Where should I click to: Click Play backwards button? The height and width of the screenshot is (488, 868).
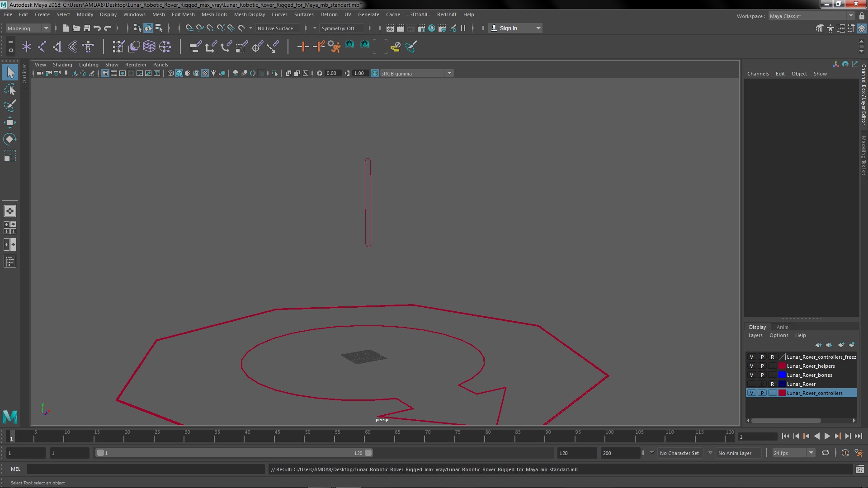click(x=816, y=436)
